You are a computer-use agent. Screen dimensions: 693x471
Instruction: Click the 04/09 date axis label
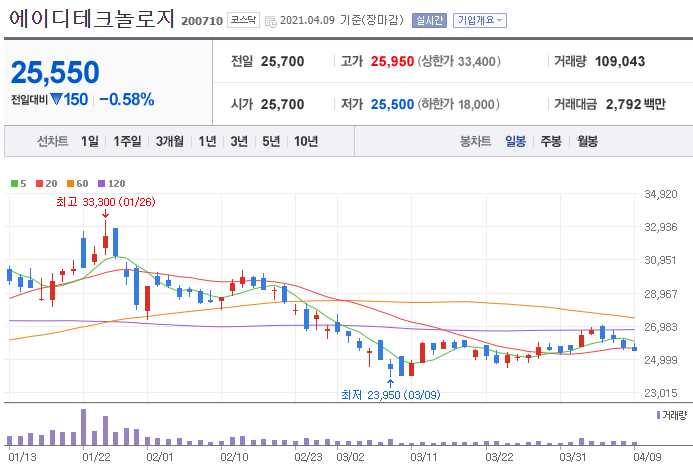click(x=647, y=457)
